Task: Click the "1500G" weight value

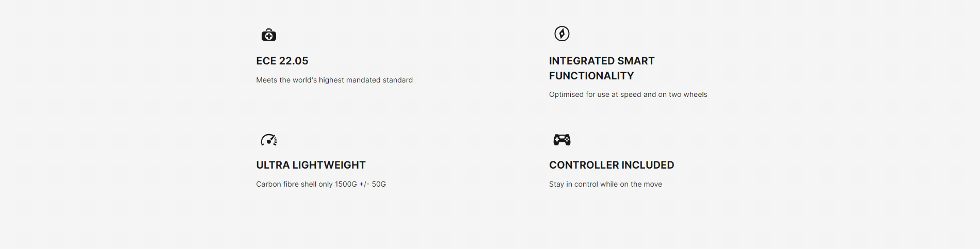Action: (x=346, y=184)
